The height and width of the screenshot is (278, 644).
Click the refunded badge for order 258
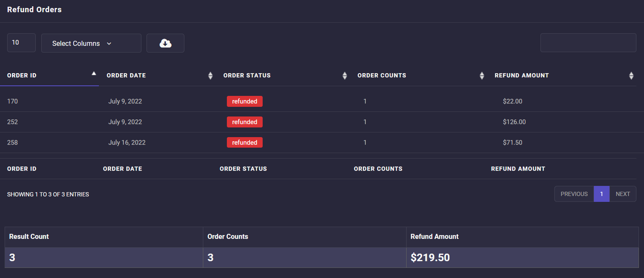tap(245, 143)
